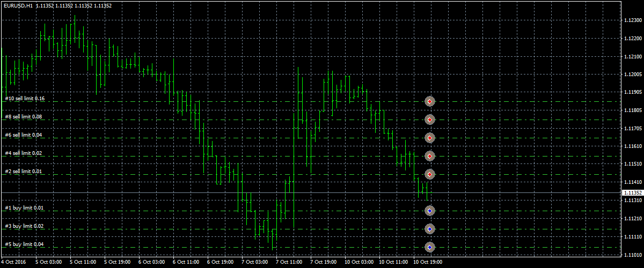This screenshot has height=268, width=644.
Task: Click the current price tag 1.11352
Action: tap(632, 192)
